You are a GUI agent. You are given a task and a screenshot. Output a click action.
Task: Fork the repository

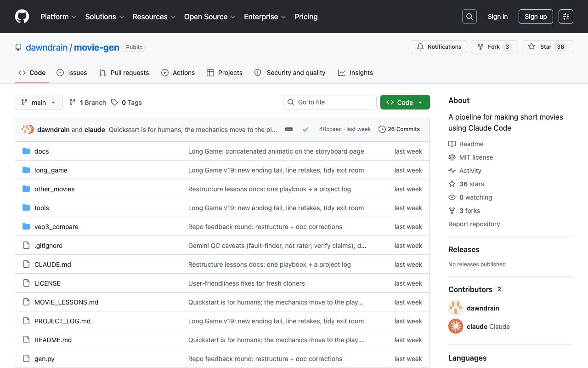point(494,47)
